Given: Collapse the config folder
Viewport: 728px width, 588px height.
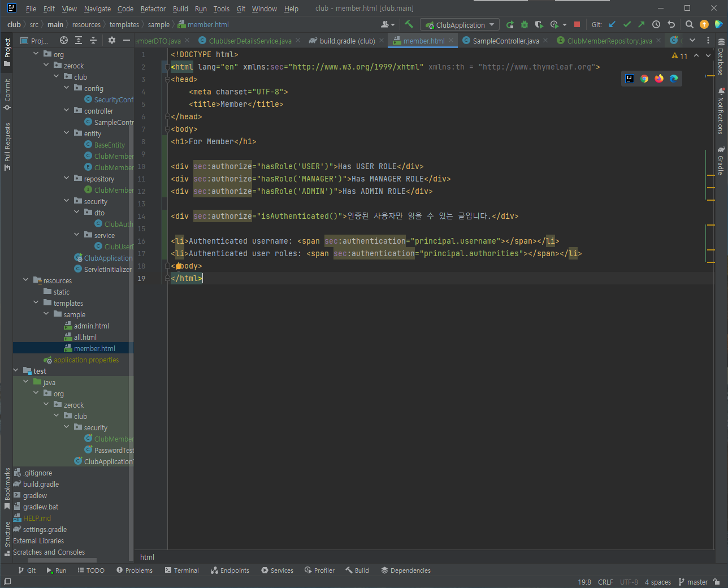Looking at the screenshot, I should (x=67, y=88).
